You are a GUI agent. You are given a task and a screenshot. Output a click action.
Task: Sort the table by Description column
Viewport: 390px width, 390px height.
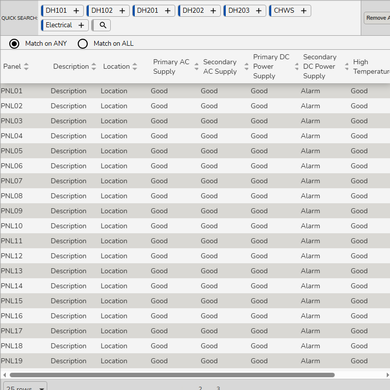94,66
